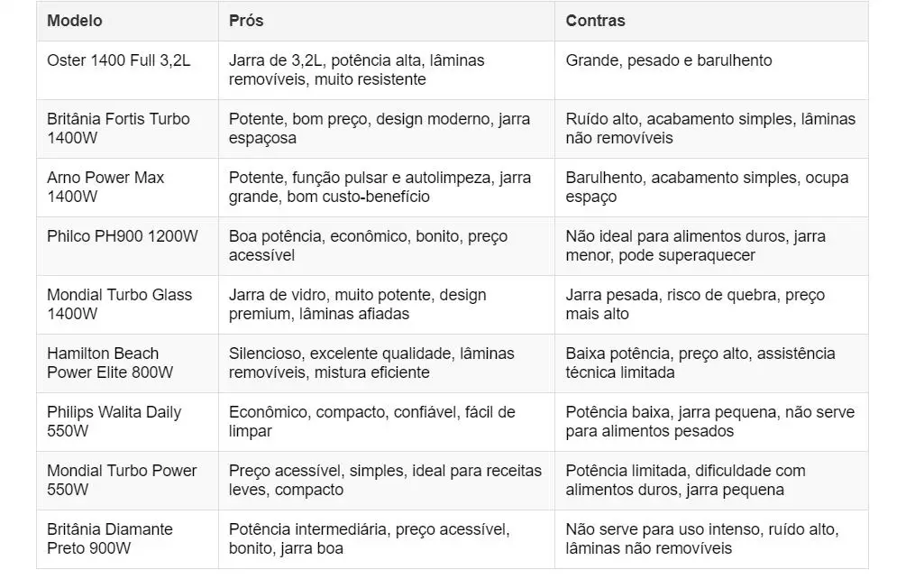This screenshot has width=924, height=588.
Task: Select the "Não ideal para alimentos duros" cell
Action: click(x=695, y=245)
